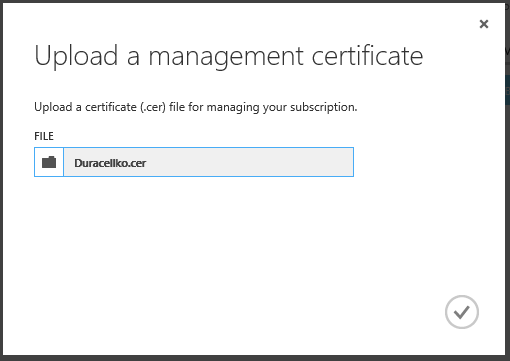The image size is (510, 361).
Task: Click the FILE label
Action: click(x=44, y=136)
